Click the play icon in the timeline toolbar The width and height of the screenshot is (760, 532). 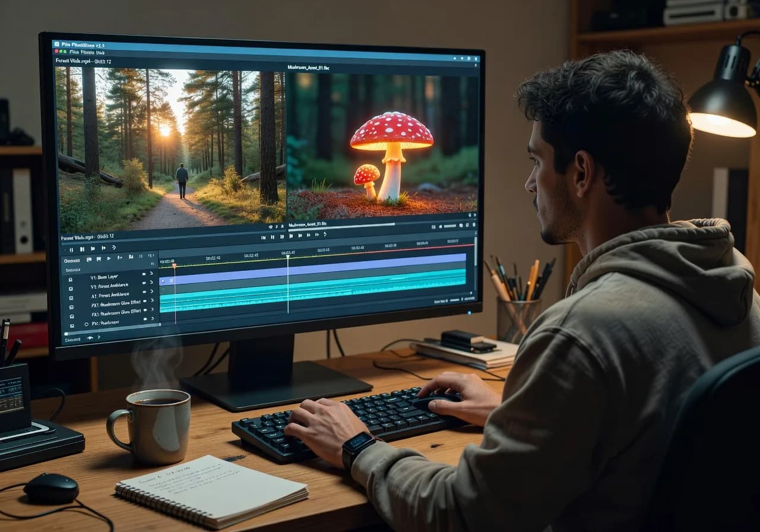[x=108, y=258]
